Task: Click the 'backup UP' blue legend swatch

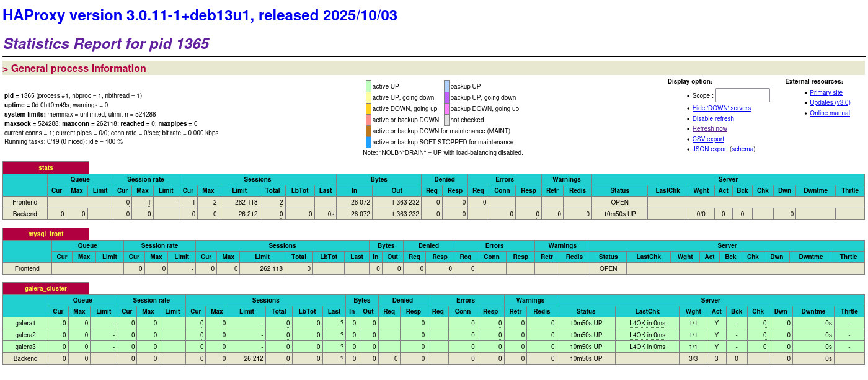Action: point(446,86)
